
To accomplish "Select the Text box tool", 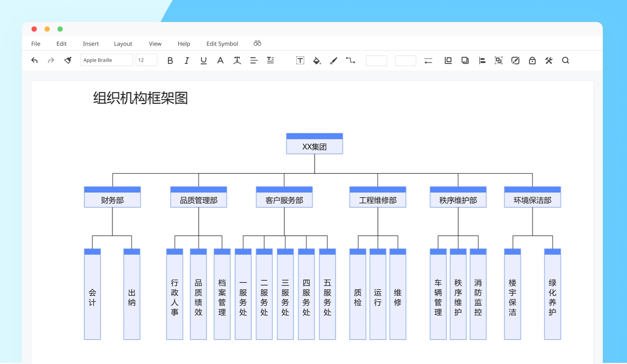I will click(300, 60).
